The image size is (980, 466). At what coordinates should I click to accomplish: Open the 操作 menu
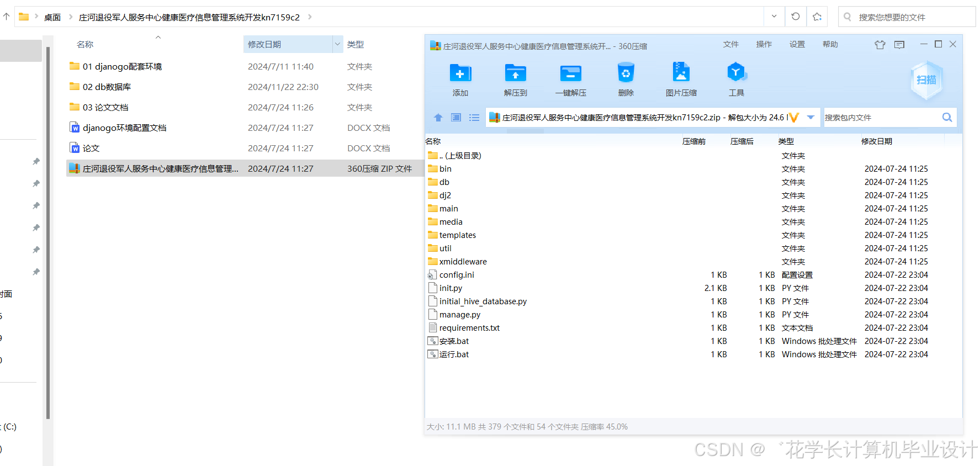[764, 44]
